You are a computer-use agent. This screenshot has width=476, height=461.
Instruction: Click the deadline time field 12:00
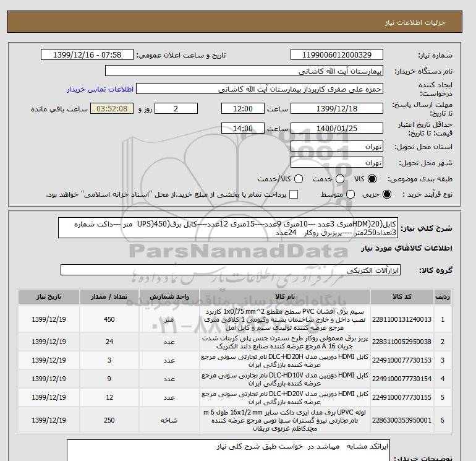coord(242,108)
